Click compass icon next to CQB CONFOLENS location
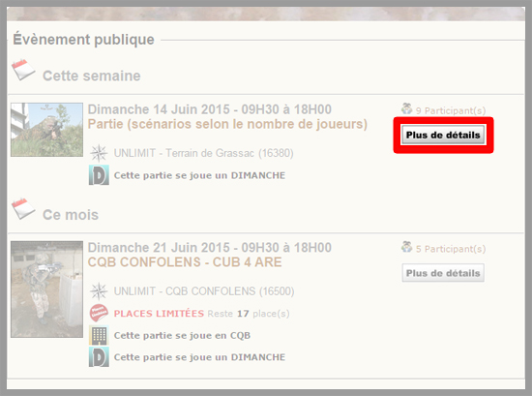Screen dimensions: 532x396 pos(99,291)
